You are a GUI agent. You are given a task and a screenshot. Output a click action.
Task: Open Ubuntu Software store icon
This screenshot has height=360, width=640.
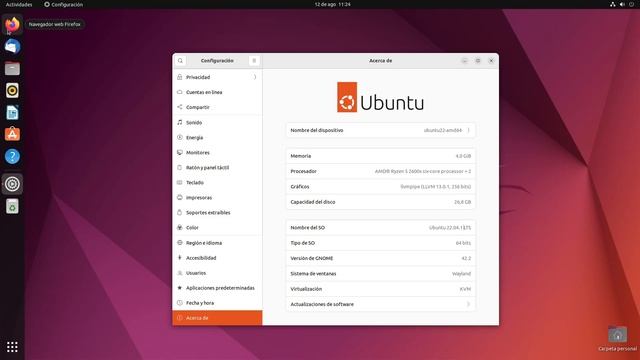click(x=12, y=134)
